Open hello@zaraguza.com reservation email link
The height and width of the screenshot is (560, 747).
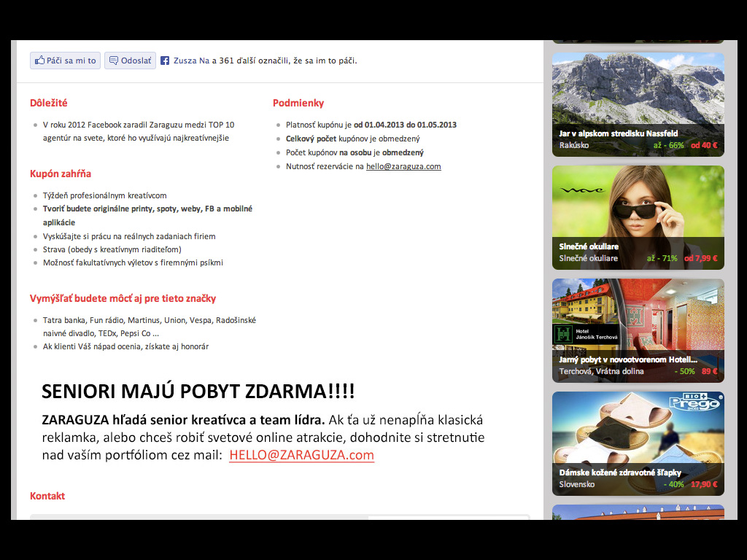(x=403, y=166)
